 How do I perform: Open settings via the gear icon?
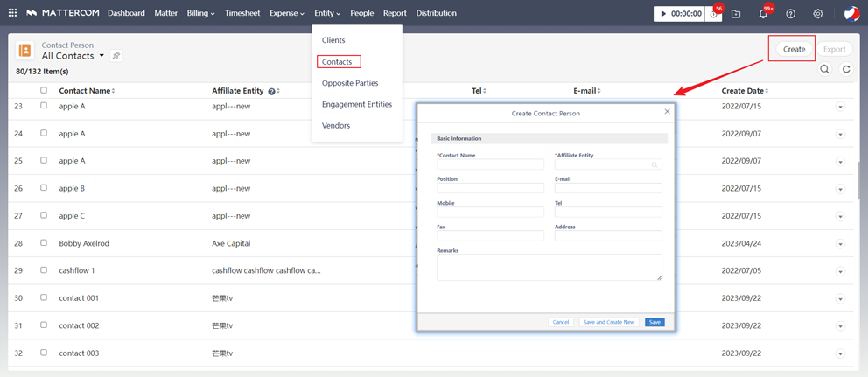pos(818,14)
